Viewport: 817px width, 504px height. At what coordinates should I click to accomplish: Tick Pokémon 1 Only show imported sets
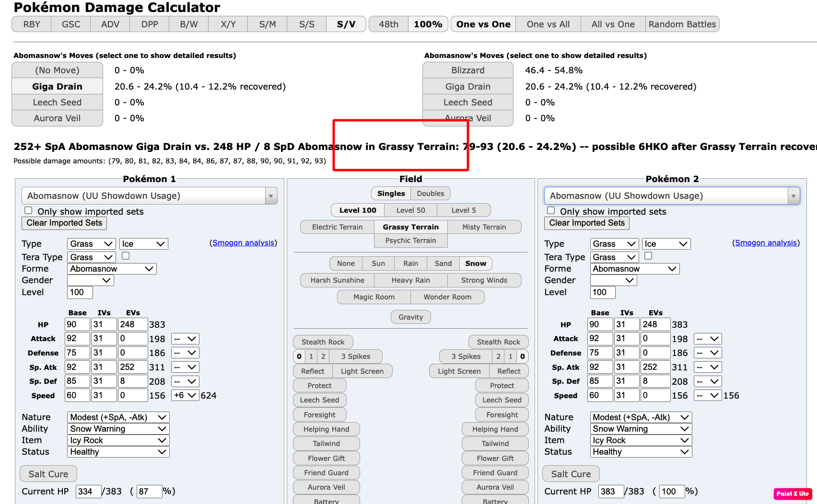28,210
